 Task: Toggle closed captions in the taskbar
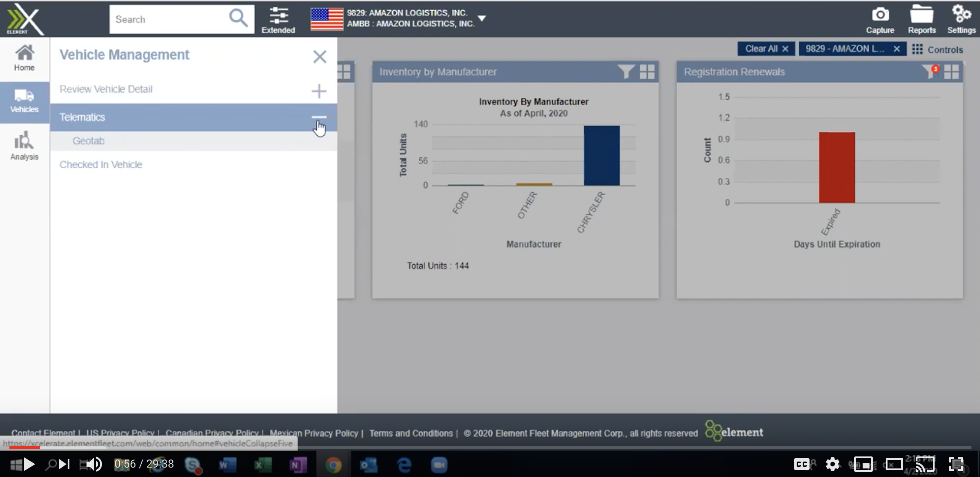click(x=801, y=463)
